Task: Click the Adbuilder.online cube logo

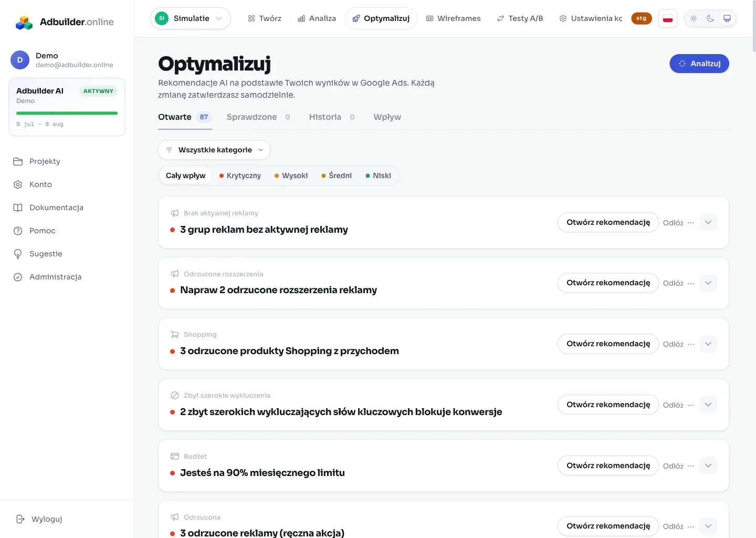Action: (x=24, y=22)
